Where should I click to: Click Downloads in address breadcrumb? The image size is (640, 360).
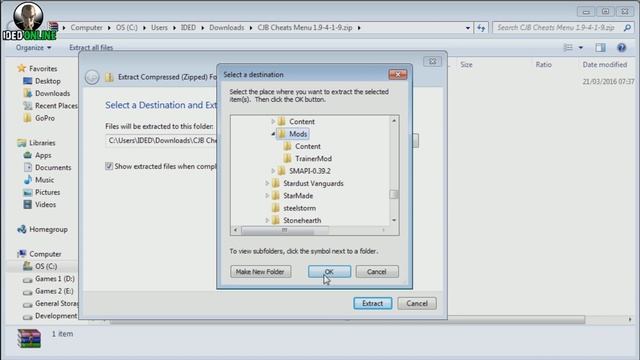pyautogui.click(x=227, y=28)
